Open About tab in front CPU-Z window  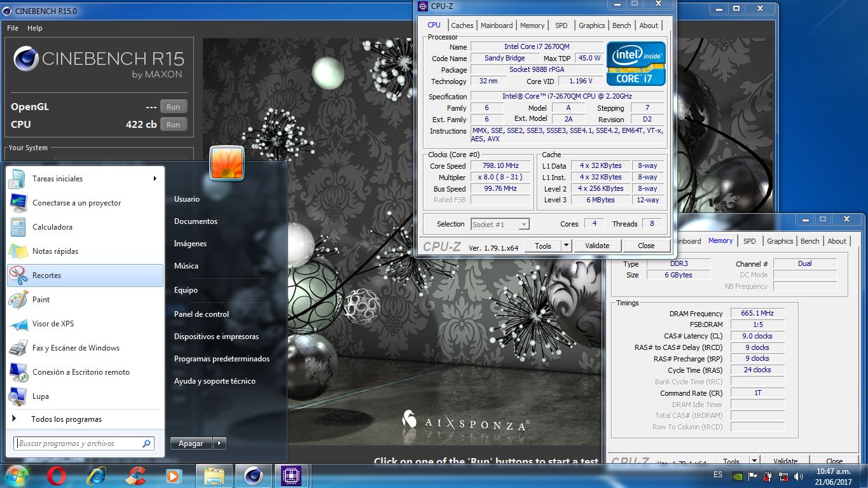tap(649, 25)
